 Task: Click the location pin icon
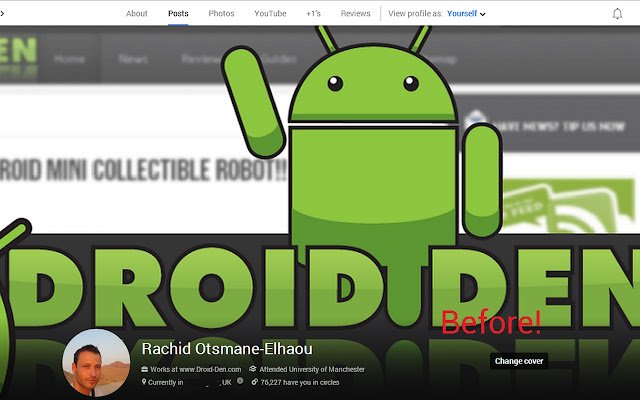pos(144,382)
